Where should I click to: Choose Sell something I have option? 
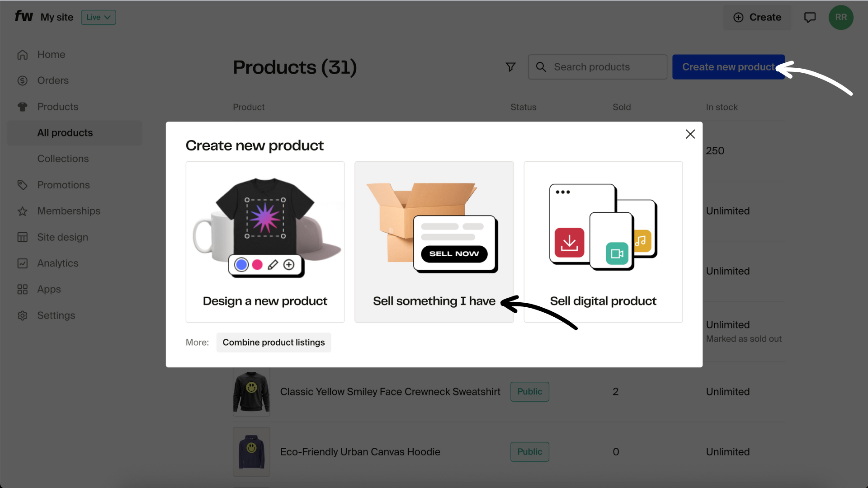pyautogui.click(x=434, y=242)
